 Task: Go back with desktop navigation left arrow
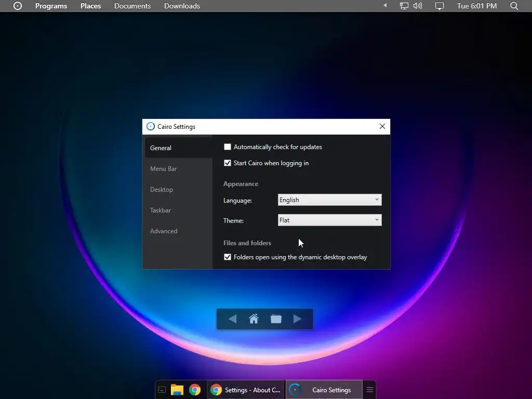pyautogui.click(x=232, y=319)
